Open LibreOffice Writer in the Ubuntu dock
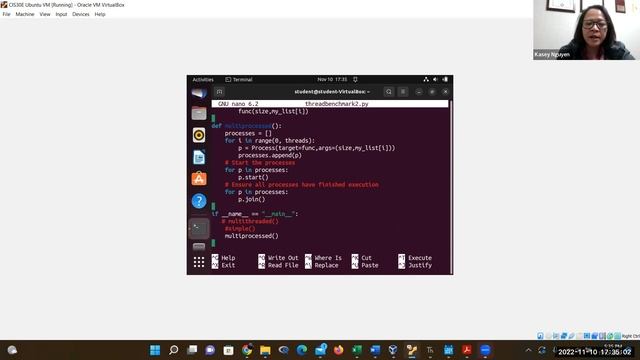Image resolution: width=640 pixels, height=360 pixels. click(x=199, y=157)
